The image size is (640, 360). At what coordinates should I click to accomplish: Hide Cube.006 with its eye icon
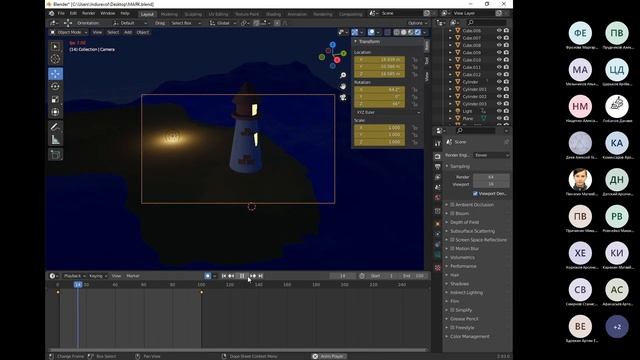click(499, 30)
